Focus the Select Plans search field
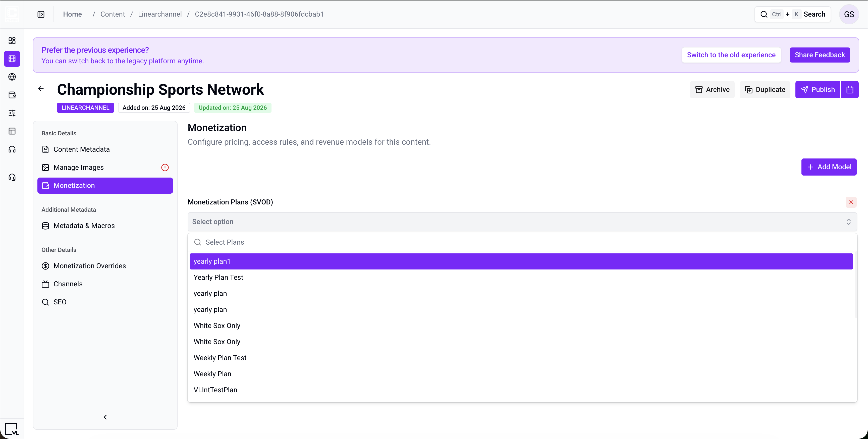The image size is (868, 439). click(x=522, y=242)
